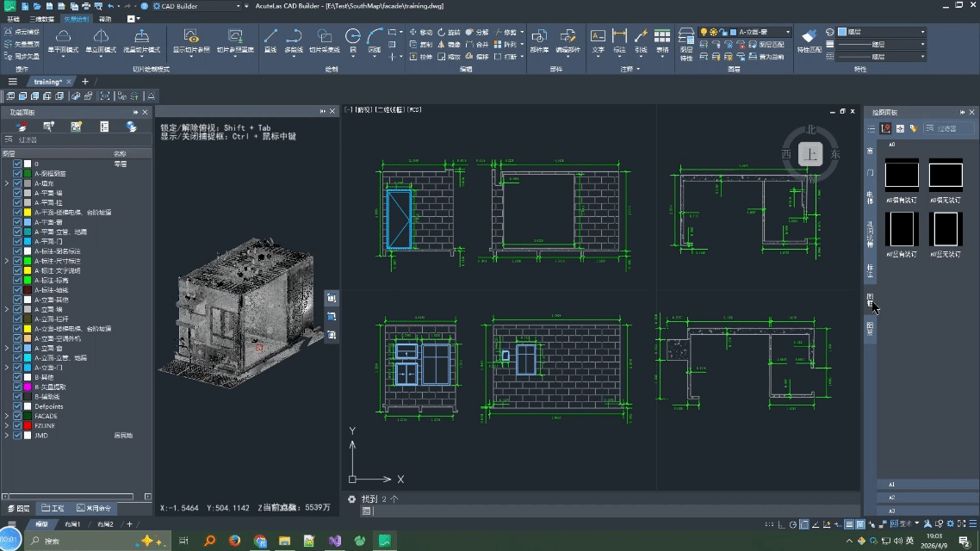Uncheck the FACADE layer checkbox
Screen dimensions: 980x551
coord(17,416)
